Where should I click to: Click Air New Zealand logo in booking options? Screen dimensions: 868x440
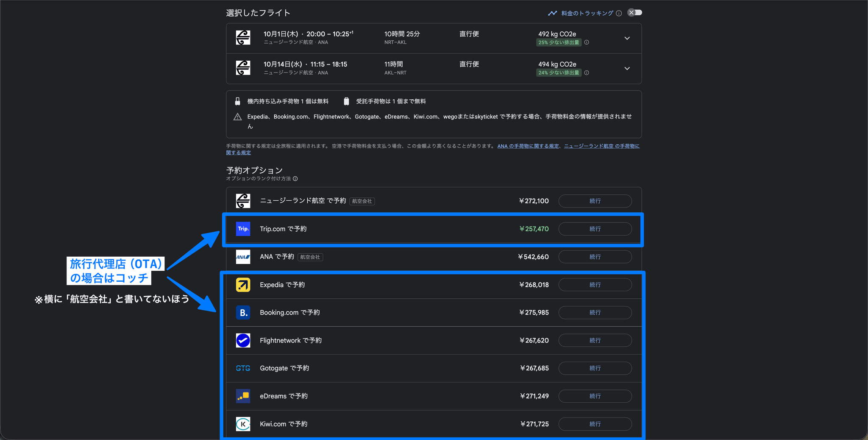pos(243,201)
